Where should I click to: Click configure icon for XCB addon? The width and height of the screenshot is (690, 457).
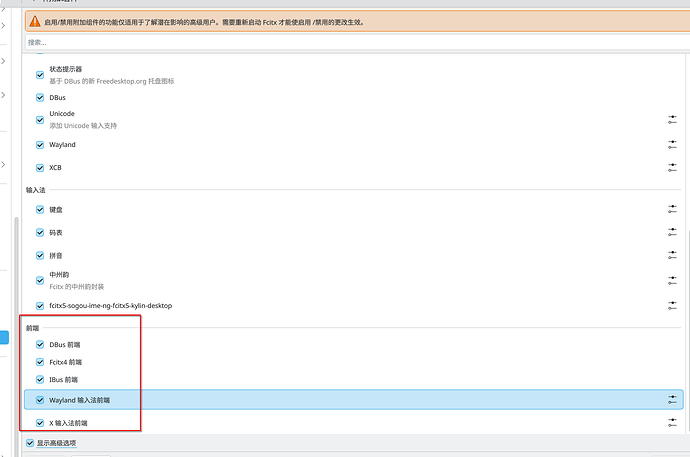point(672,168)
